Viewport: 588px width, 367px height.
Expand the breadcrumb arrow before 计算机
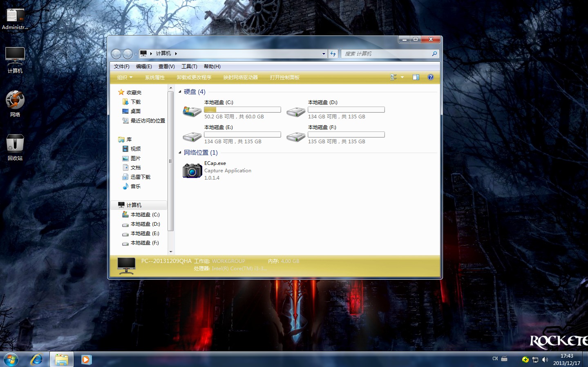151,53
